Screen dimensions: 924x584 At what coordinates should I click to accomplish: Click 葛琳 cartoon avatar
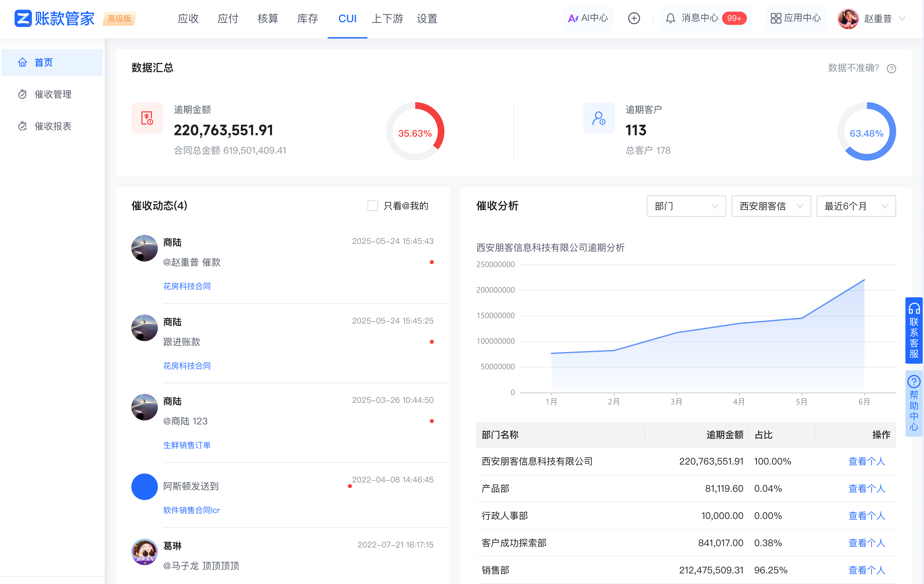click(144, 552)
